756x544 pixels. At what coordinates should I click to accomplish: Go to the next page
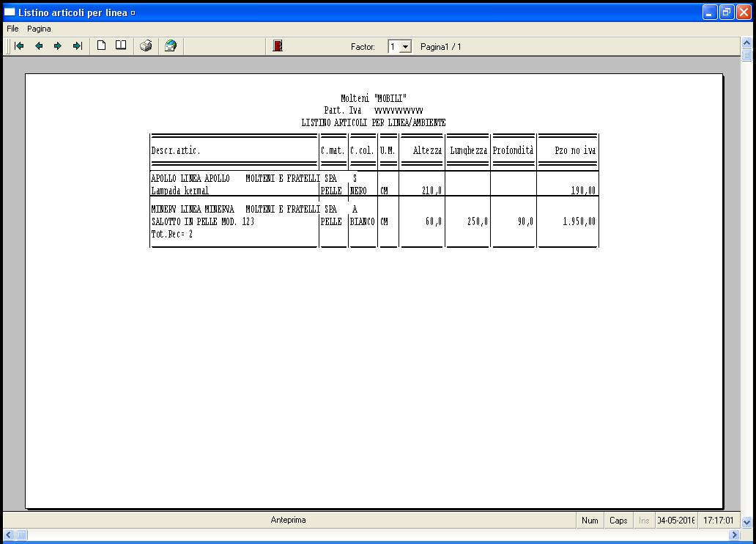[58, 46]
